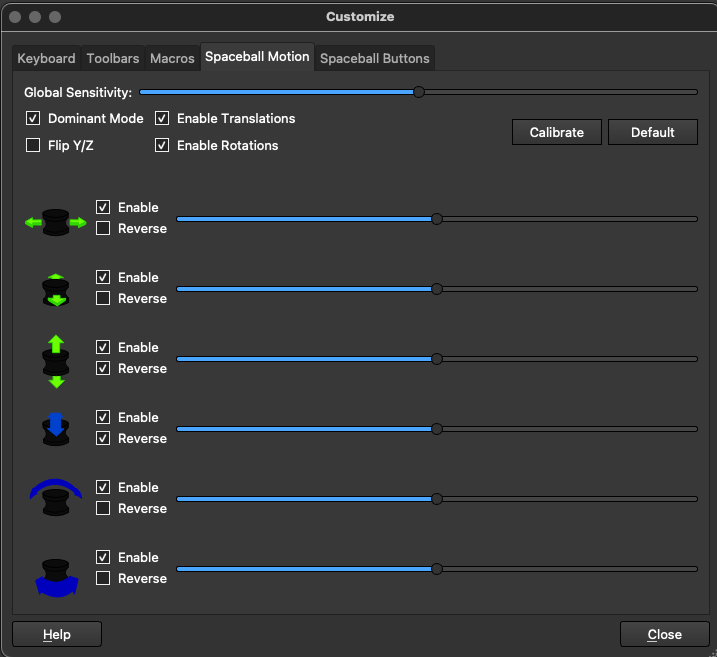Toggle Enable for blue arc roll axis
717x657 pixels.
pyautogui.click(x=103, y=487)
